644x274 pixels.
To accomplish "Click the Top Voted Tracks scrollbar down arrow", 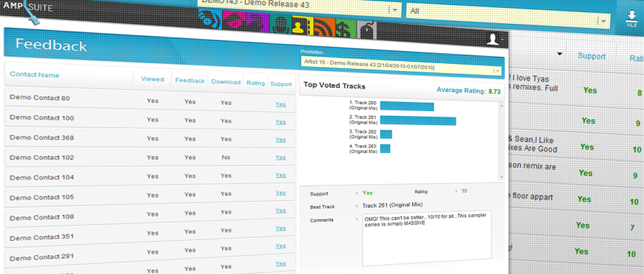I will click(501, 176).
